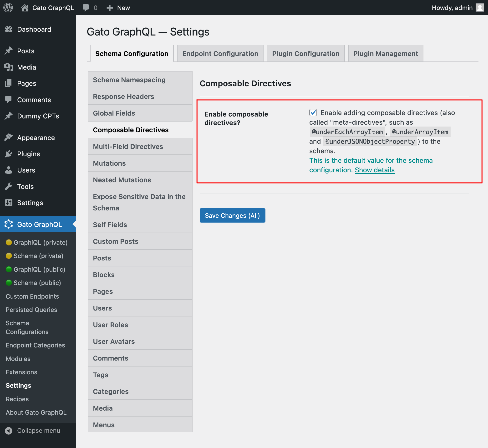Open Blocks settings section
488x448 pixels.
140,275
